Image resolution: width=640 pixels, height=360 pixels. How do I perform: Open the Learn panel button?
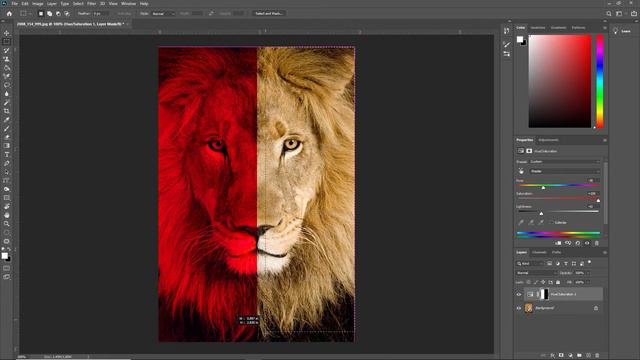click(622, 31)
